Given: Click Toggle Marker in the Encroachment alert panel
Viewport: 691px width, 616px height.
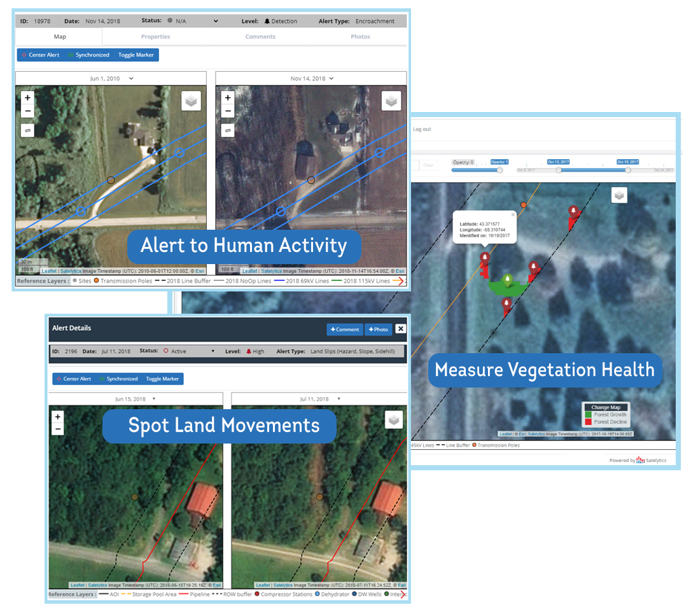Looking at the screenshot, I should (x=136, y=55).
